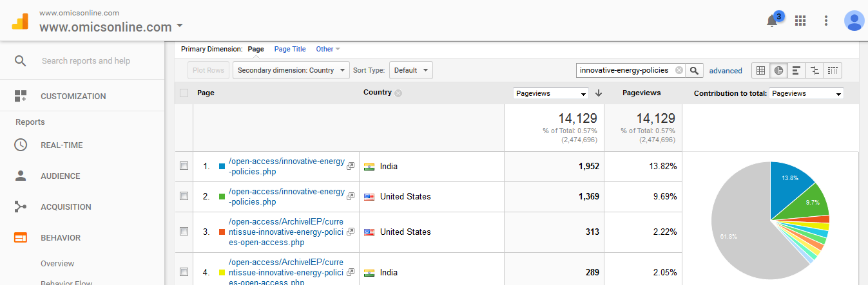Viewport: 868px width, 285px height.
Task: Switch to Data table view
Action: (x=761, y=70)
